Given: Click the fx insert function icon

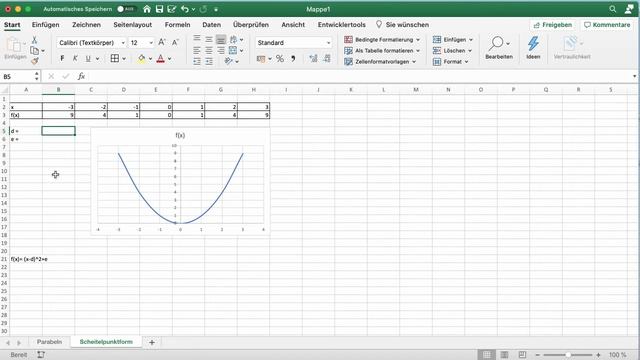Looking at the screenshot, I should pyautogui.click(x=81, y=76).
